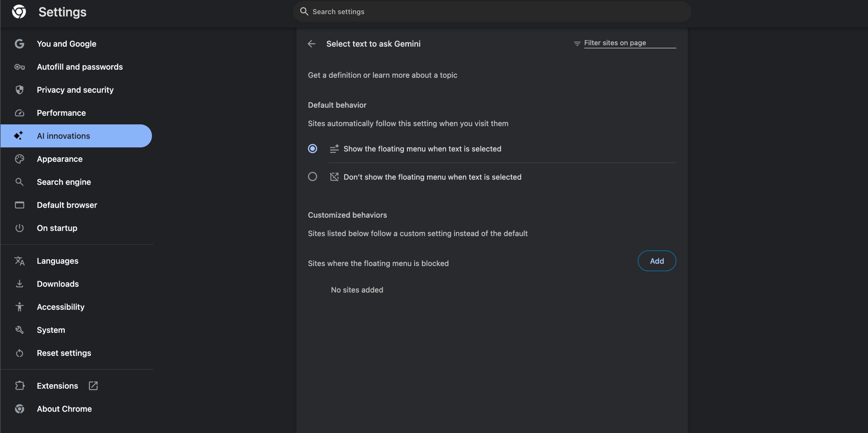This screenshot has width=868, height=433.
Task: Add a site to blocked floating menu list
Action: pos(657,261)
